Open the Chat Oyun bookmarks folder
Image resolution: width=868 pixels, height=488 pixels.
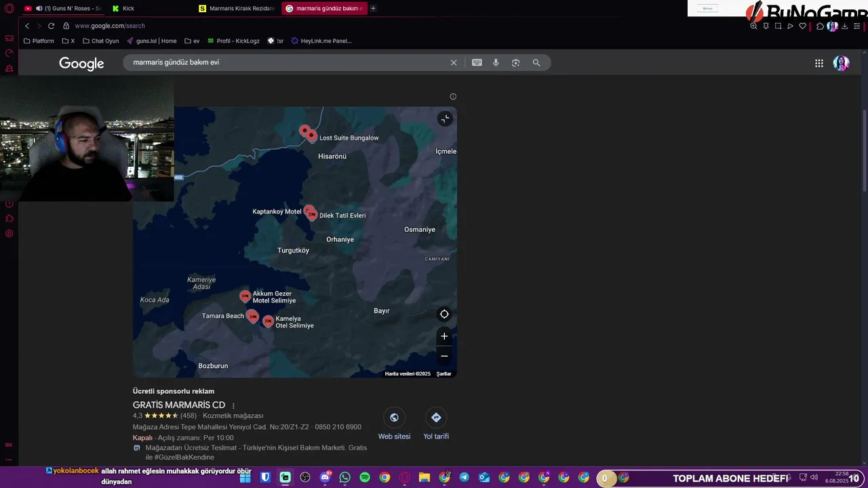pyautogui.click(x=100, y=41)
